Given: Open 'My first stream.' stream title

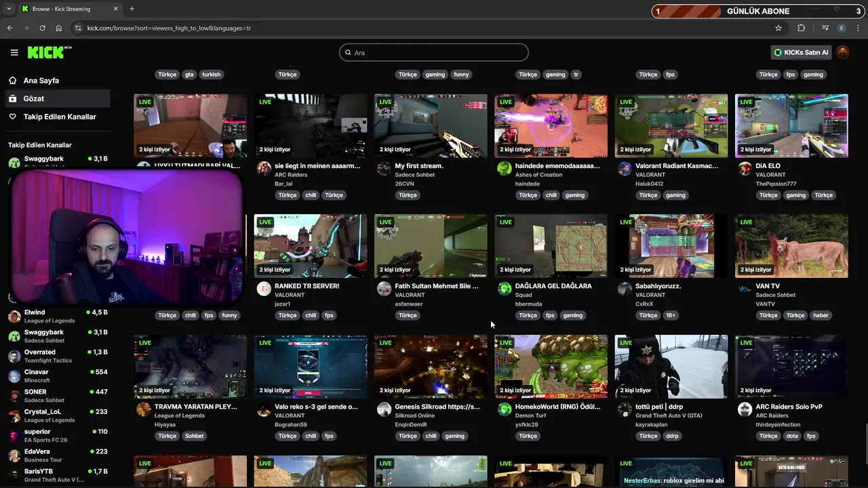Looking at the screenshot, I should (x=419, y=165).
